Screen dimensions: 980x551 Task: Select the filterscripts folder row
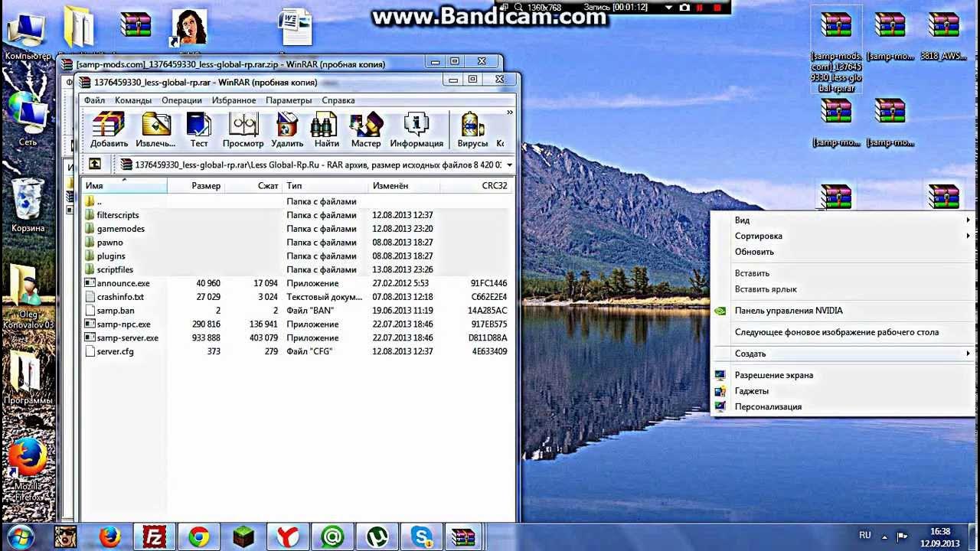[296, 215]
